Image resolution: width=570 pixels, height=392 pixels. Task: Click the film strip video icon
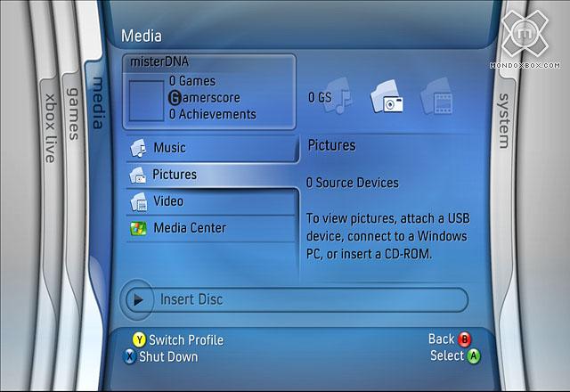tap(436, 100)
